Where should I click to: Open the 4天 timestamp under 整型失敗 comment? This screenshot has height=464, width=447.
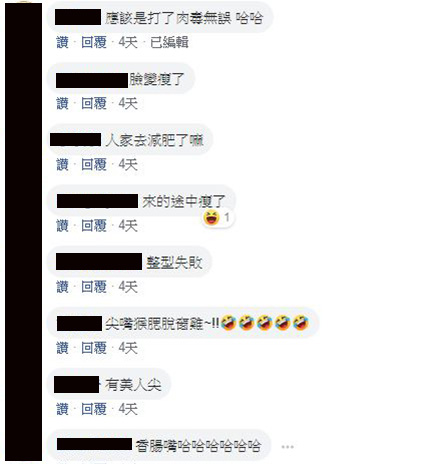coord(128,287)
